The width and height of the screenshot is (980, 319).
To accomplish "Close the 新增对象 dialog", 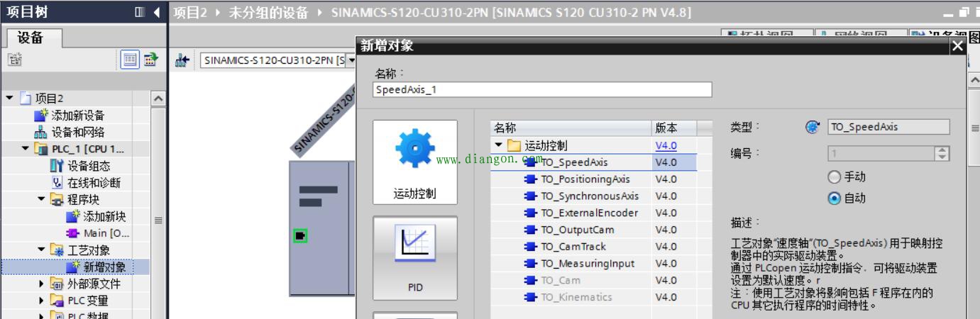I will [x=958, y=46].
